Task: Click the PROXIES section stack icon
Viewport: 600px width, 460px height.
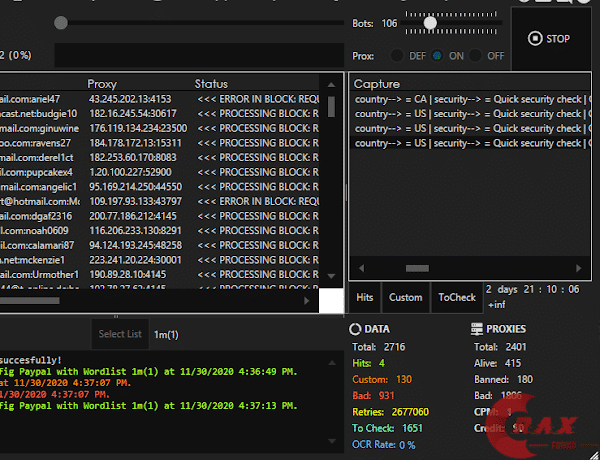Action: pos(476,328)
